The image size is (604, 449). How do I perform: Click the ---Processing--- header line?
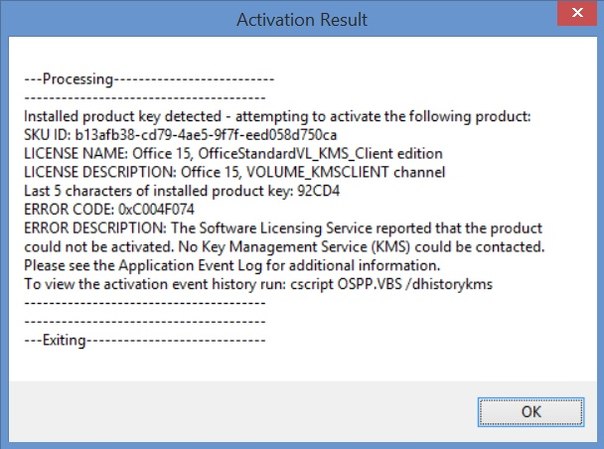(149, 79)
